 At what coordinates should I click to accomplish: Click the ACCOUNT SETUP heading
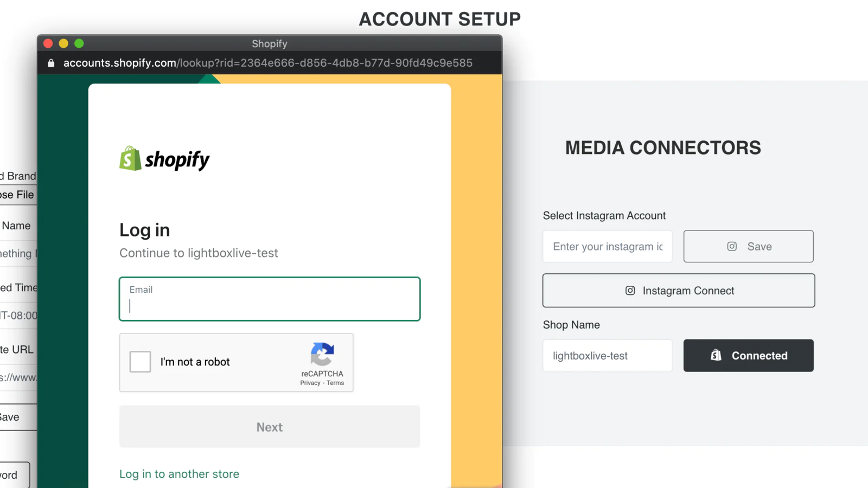click(440, 19)
